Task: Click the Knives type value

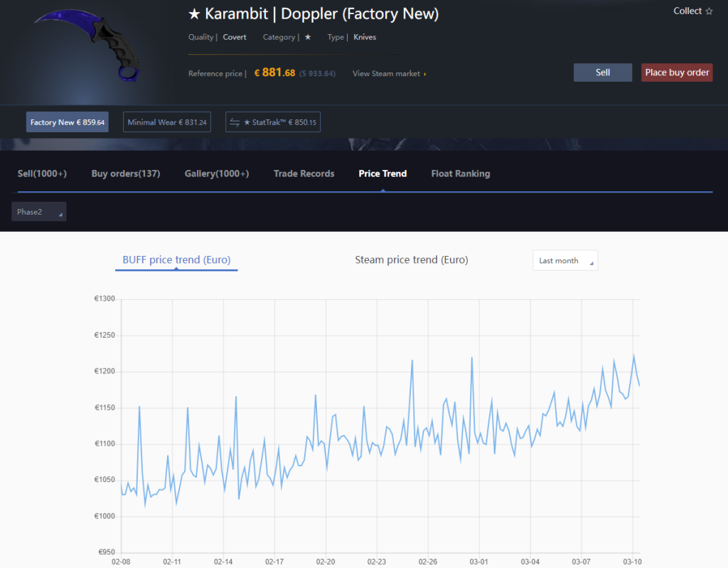Action: (x=365, y=37)
